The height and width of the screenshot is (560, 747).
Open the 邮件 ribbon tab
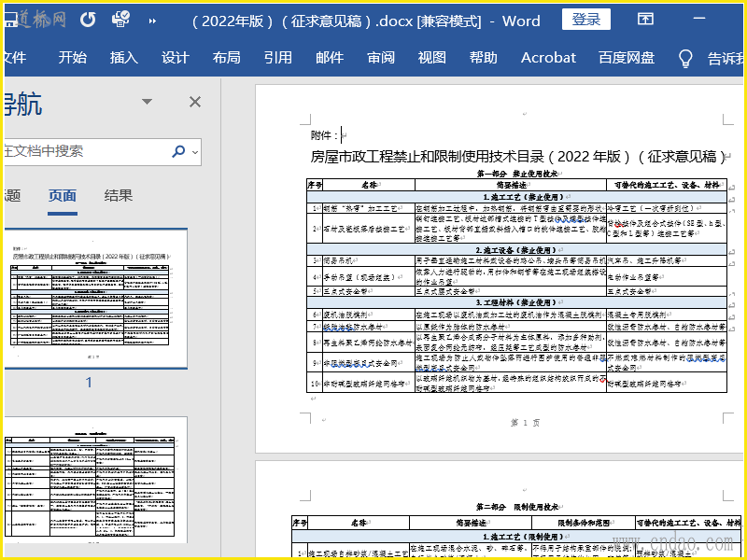pos(330,58)
